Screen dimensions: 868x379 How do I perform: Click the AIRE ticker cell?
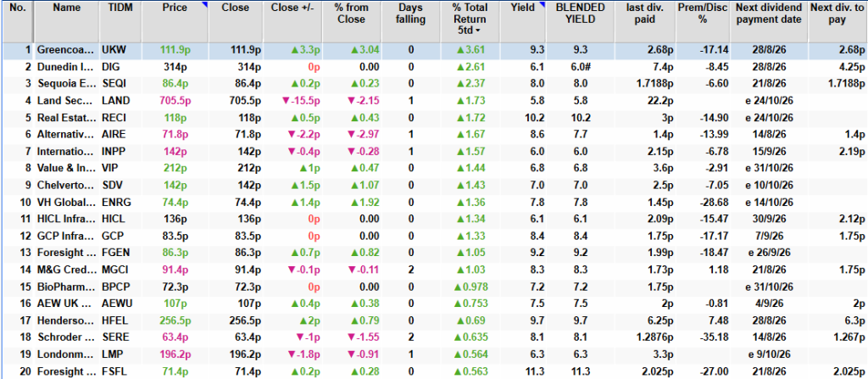pos(114,135)
